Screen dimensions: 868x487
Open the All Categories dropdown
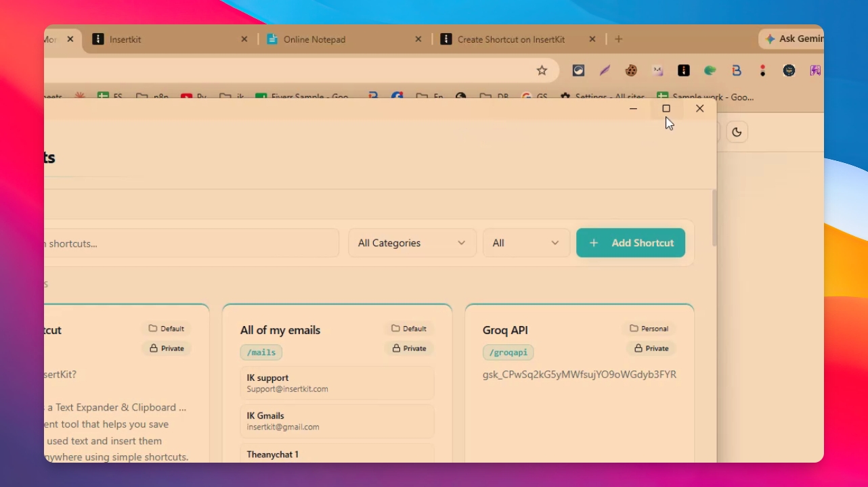point(412,243)
